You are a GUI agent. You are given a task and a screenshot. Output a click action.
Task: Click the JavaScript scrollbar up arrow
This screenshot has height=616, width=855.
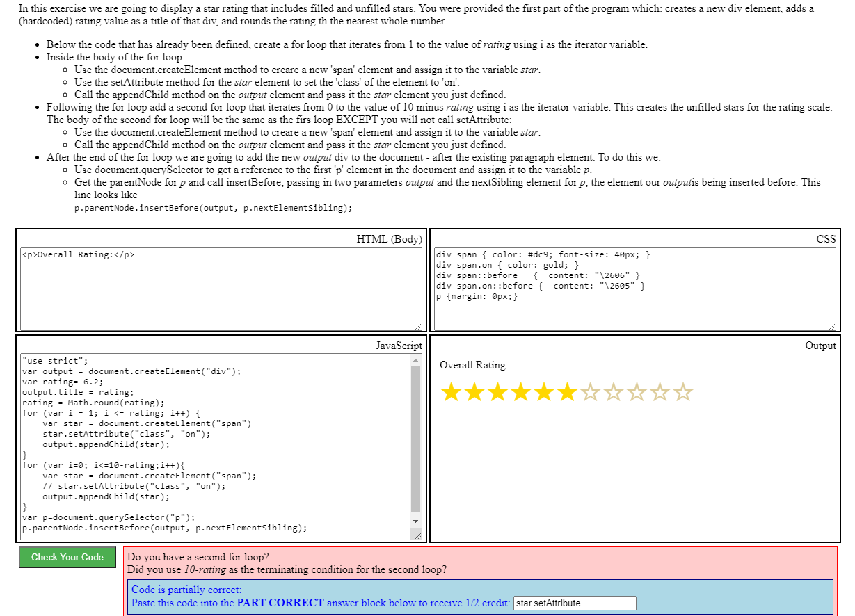point(416,359)
